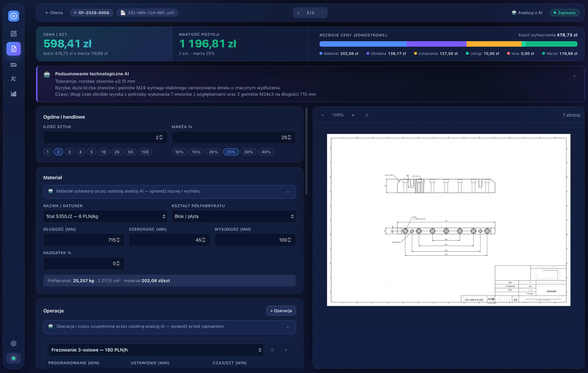Open the Nazwa / Gatunek material dropdown
Screen dimensions: 588x373
pyautogui.click(x=105, y=216)
